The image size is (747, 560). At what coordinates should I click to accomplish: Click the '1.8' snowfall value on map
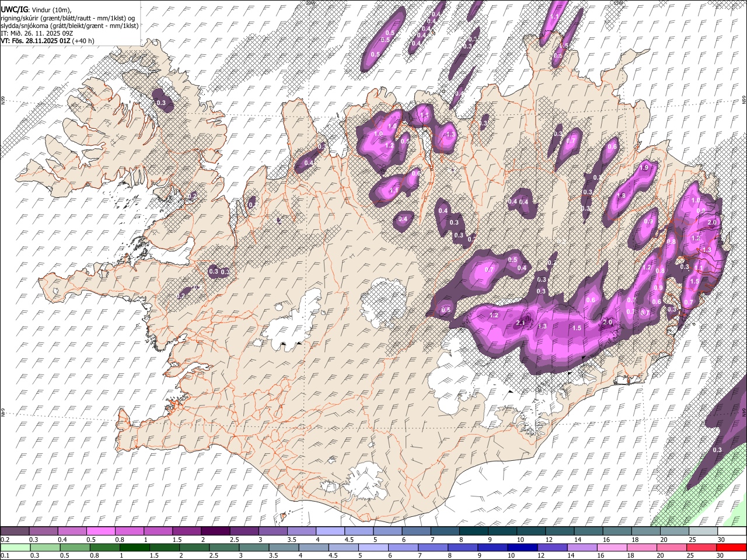(622, 196)
